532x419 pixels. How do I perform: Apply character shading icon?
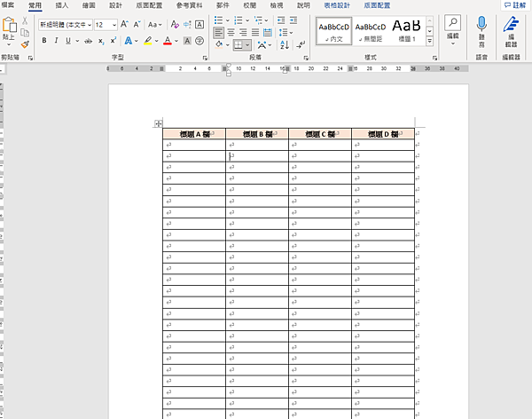(187, 41)
